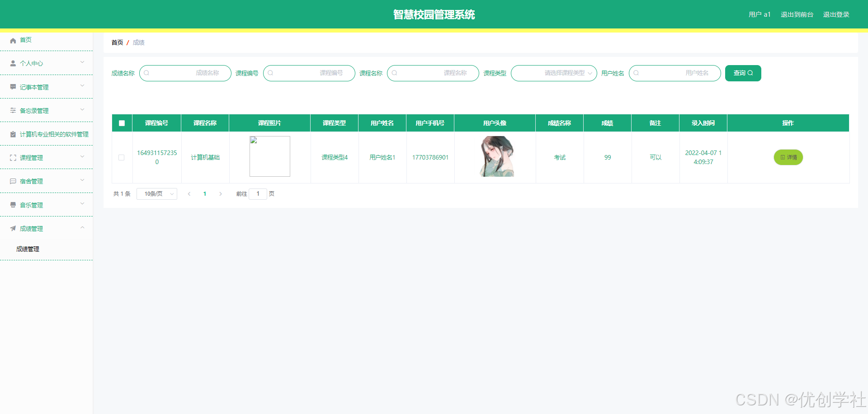
Task: Click the phone number 17703786901
Action: pyautogui.click(x=430, y=157)
